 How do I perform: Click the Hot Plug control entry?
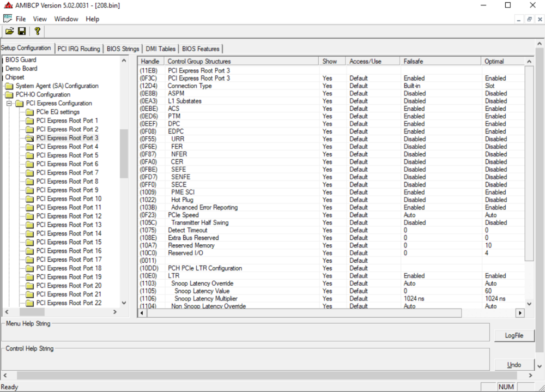click(182, 200)
